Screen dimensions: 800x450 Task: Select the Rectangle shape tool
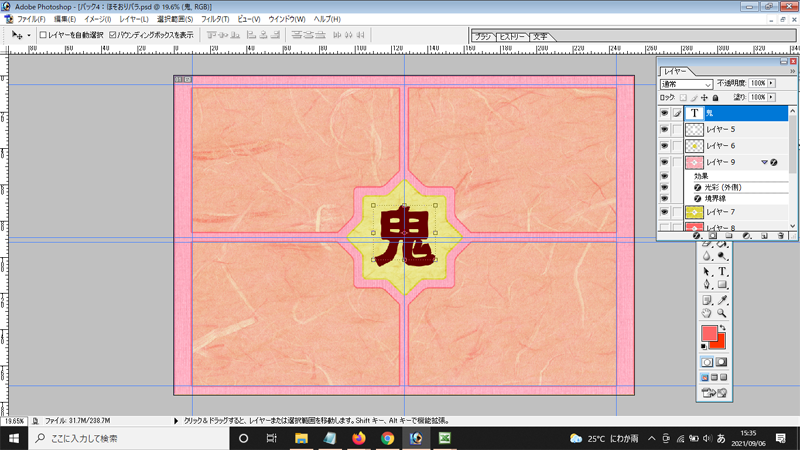721,285
